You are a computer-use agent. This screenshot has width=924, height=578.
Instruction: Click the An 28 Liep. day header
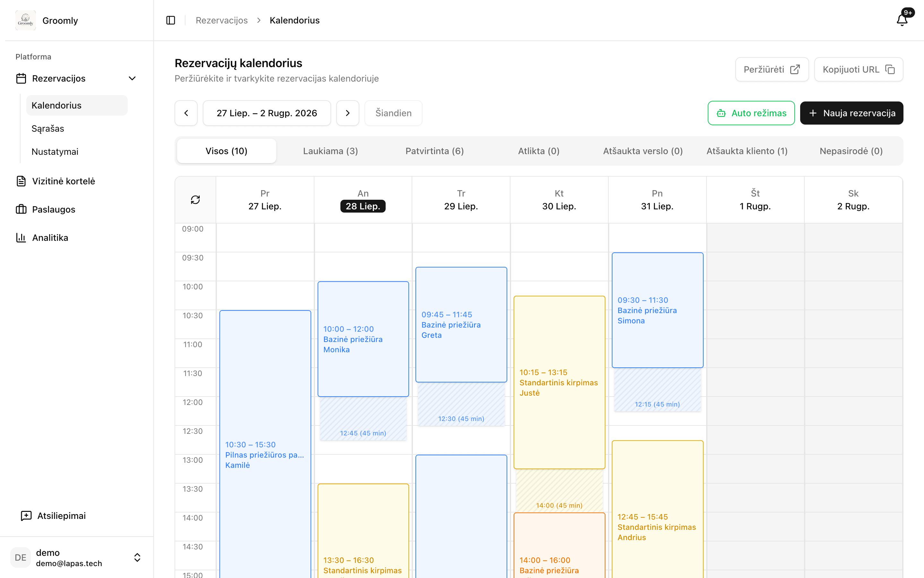click(363, 200)
